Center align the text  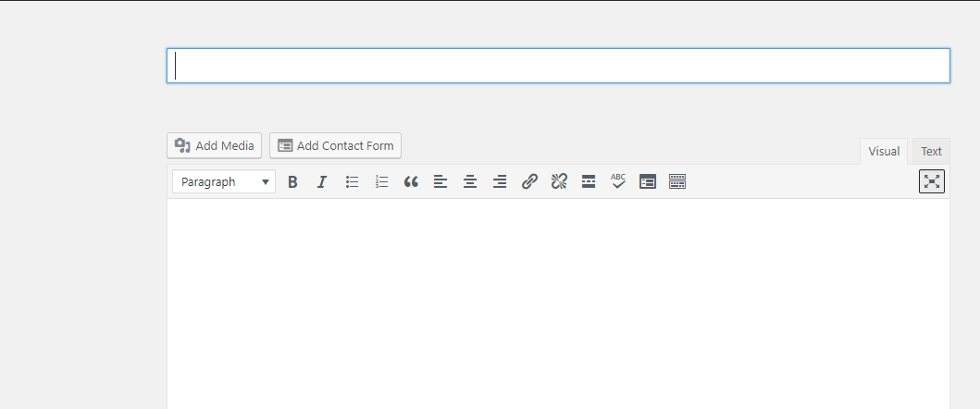pyautogui.click(x=470, y=182)
